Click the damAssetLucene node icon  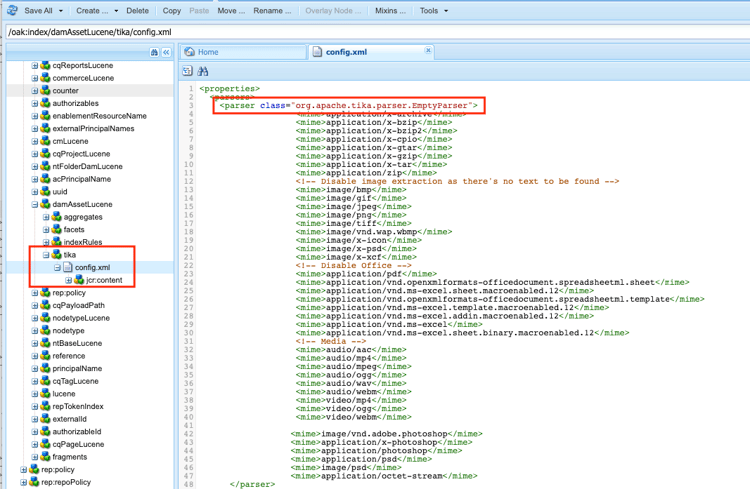coord(45,204)
